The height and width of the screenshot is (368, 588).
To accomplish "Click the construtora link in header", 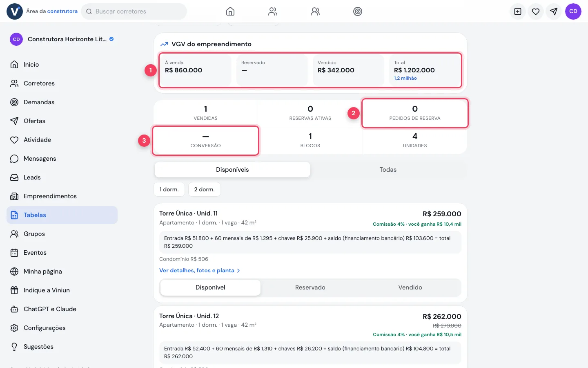I will 62,11.
